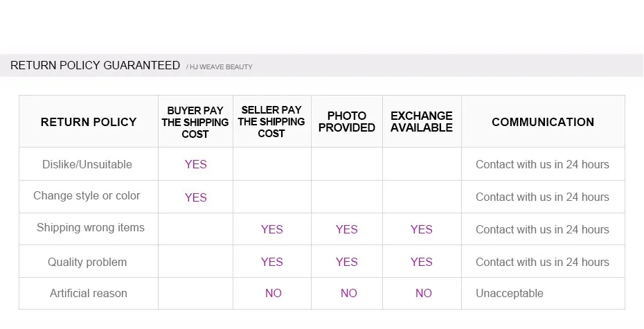Select the Shipping wrong items row label
This screenshot has width=644, height=329.
coord(91,228)
